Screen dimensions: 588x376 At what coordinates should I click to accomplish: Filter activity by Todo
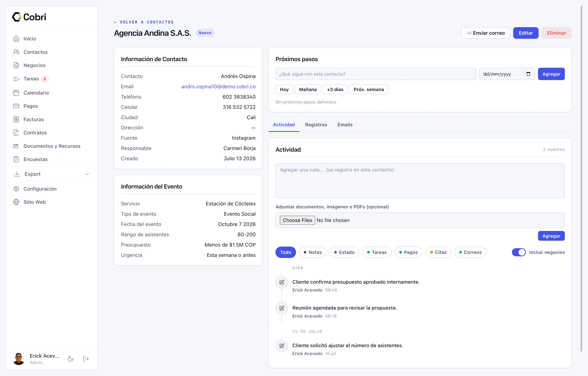click(286, 252)
